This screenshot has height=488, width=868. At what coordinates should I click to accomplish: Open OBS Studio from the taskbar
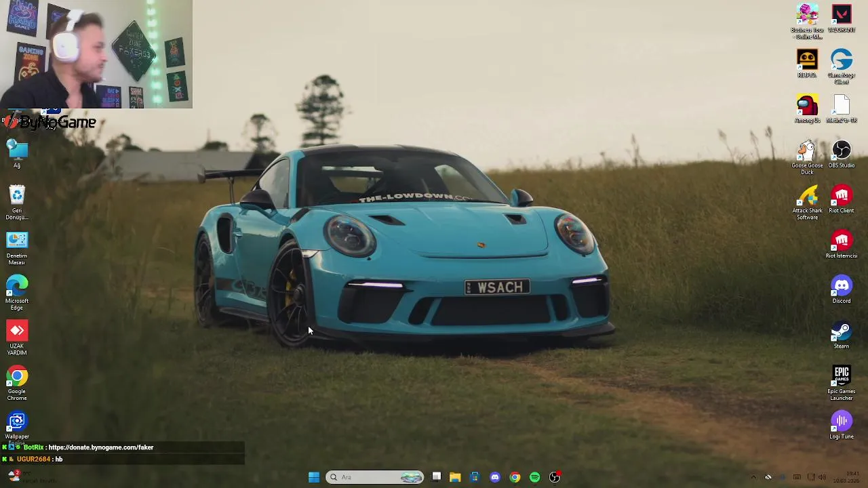555,477
